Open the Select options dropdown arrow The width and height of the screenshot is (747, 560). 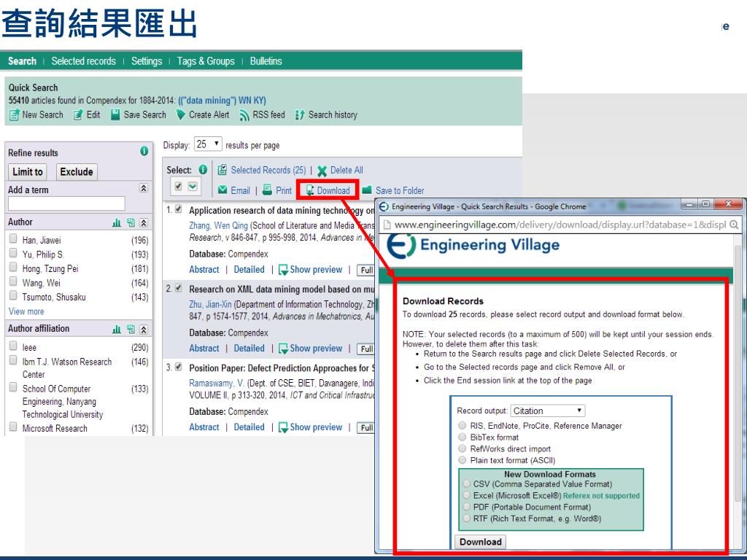[193, 186]
